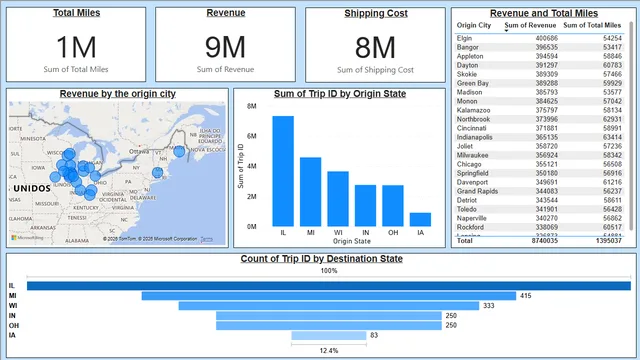Select the MI bar in Origin State chart
640x360 pixels.
pyautogui.click(x=310, y=192)
